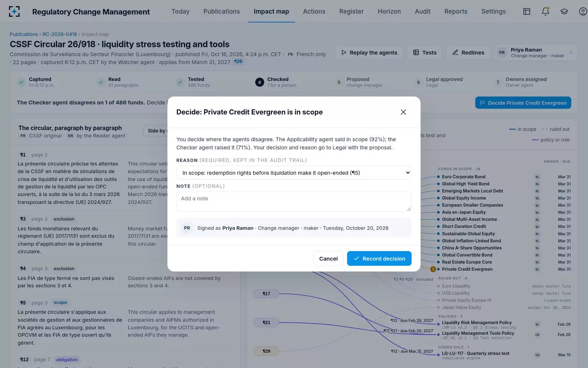Select Euro Corporate Bond fund
588x368 pixels.
click(x=463, y=177)
